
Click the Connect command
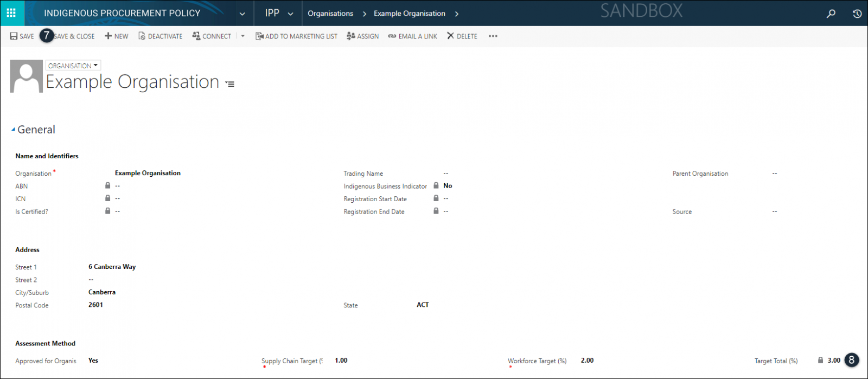point(212,36)
